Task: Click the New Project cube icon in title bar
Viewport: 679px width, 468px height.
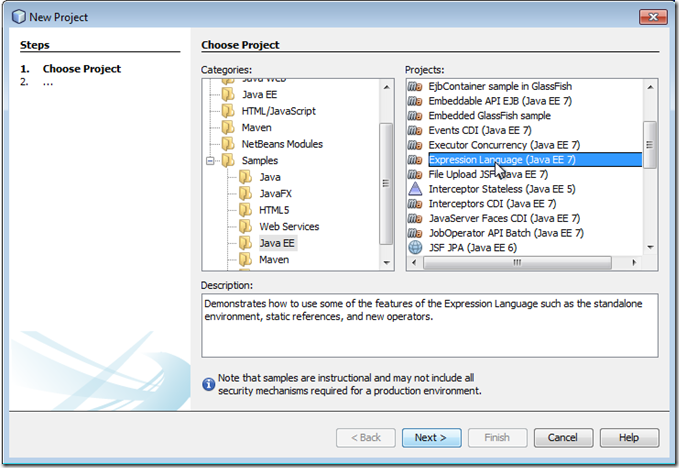Action: click(x=19, y=17)
